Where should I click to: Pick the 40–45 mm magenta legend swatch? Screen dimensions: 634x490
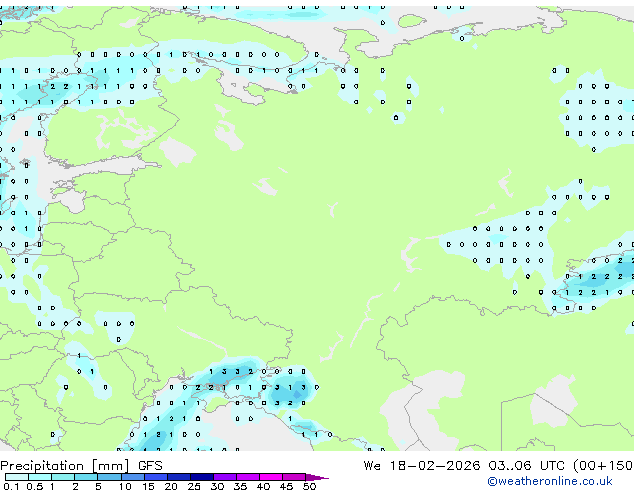[x=271, y=477]
